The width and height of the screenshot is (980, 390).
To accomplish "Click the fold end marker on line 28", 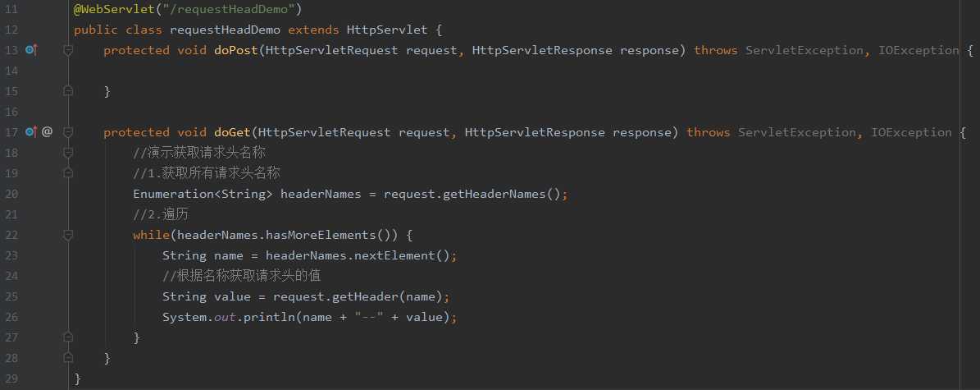I will pos(68,358).
